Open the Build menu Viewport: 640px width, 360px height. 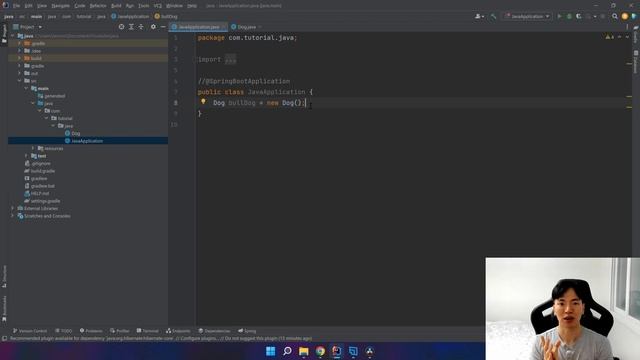(116, 6)
